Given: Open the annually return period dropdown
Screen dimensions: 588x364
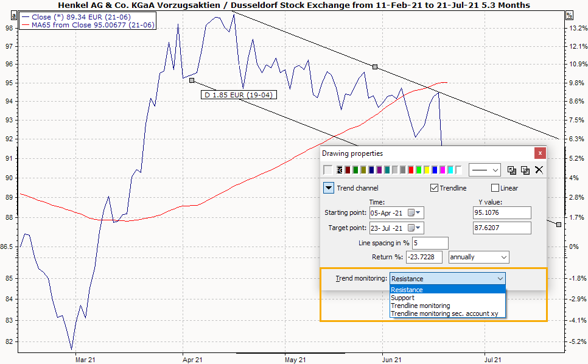Looking at the screenshot, I should pyautogui.click(x=478, y=257).
